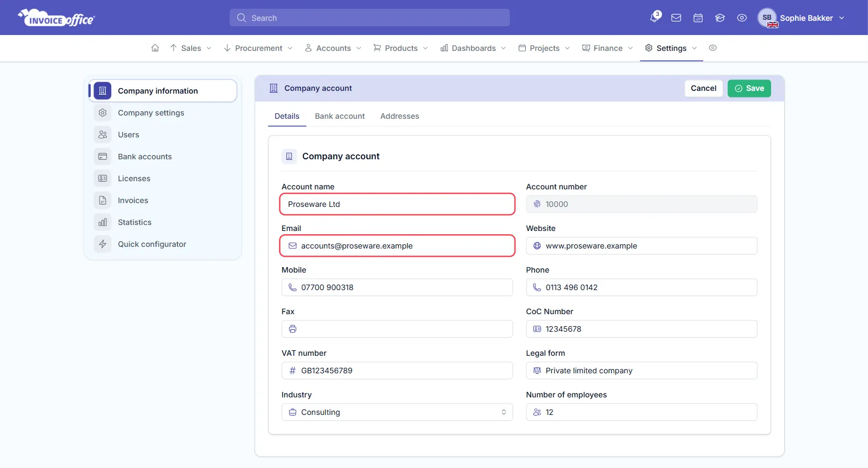Open Bank accounts sidebar icon
Screen dimensions: 868x468
pos(102,157)
